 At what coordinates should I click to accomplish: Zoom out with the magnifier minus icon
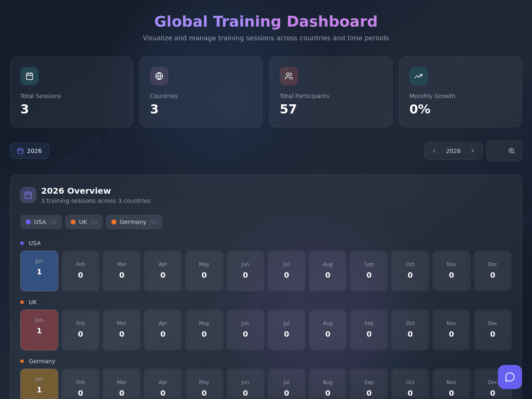496,151
